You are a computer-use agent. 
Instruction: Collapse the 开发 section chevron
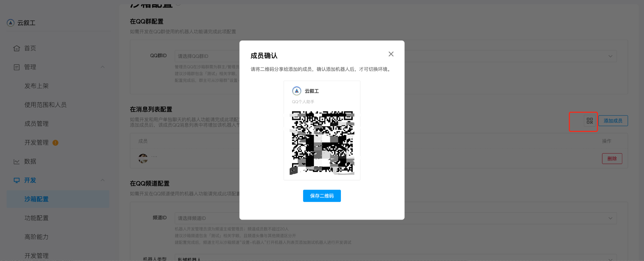(x=103, y=180)
